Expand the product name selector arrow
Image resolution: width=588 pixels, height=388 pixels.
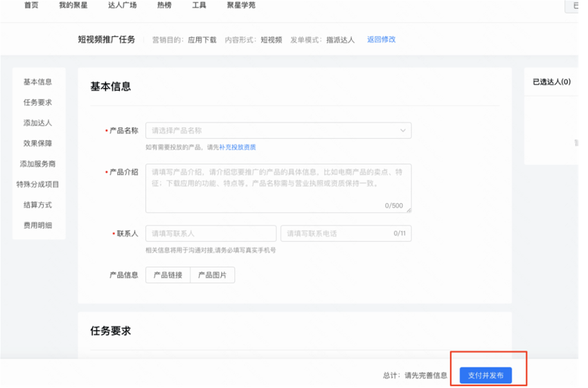click(404, 130)
